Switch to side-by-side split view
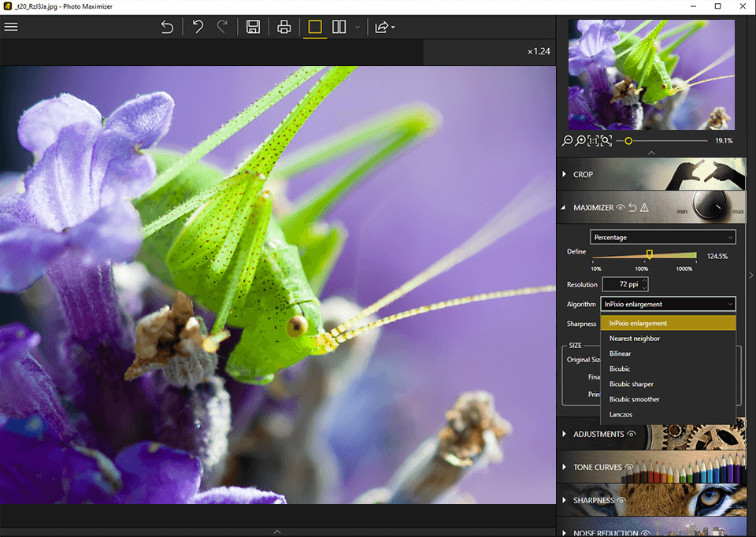Image resolution: width=756 pixels, height=537 pixels. click(339, 27)
